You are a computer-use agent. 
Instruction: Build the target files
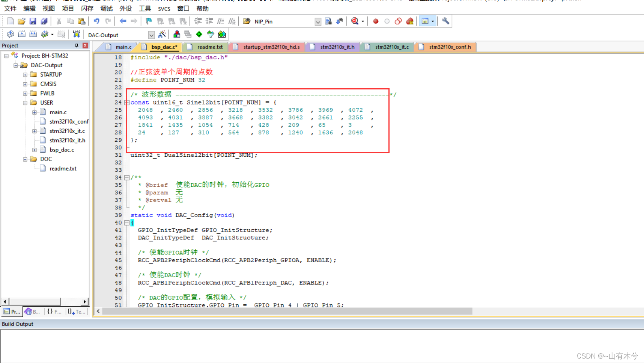point(22,35)
